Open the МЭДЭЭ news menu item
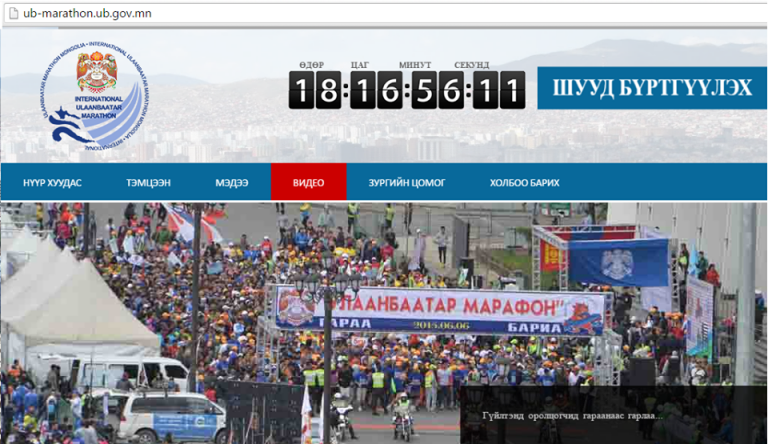 tap(232, 182)
